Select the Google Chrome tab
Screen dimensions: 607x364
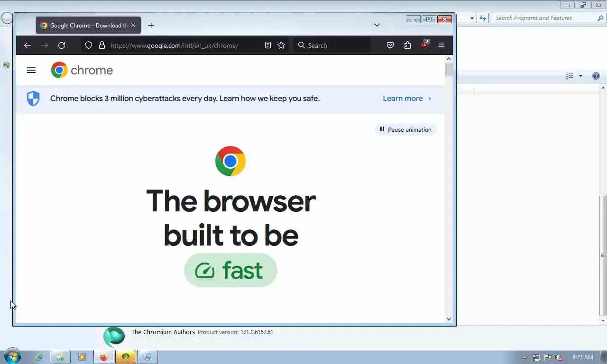[88, 26]
